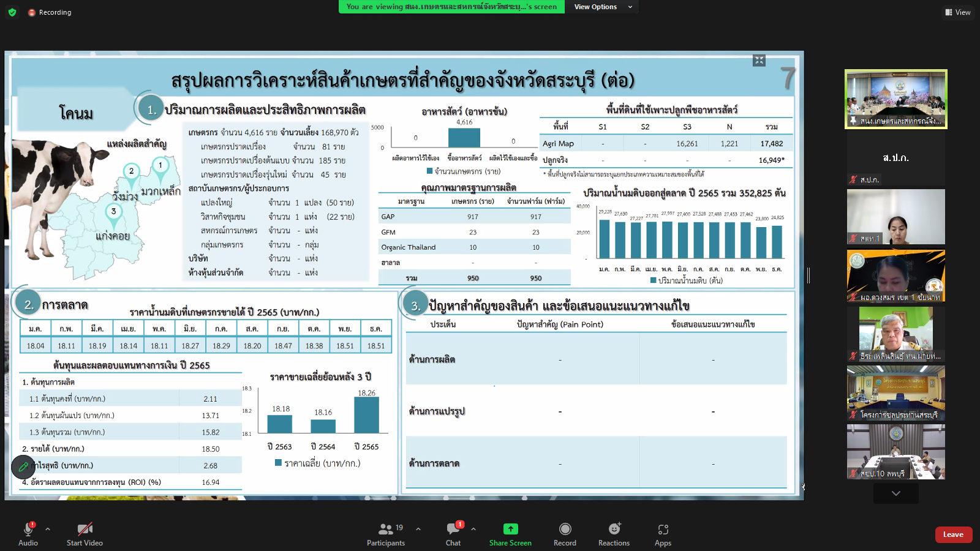Click the Record button
980x551 pixels.
pyautogui.click(x=565, y=534)
